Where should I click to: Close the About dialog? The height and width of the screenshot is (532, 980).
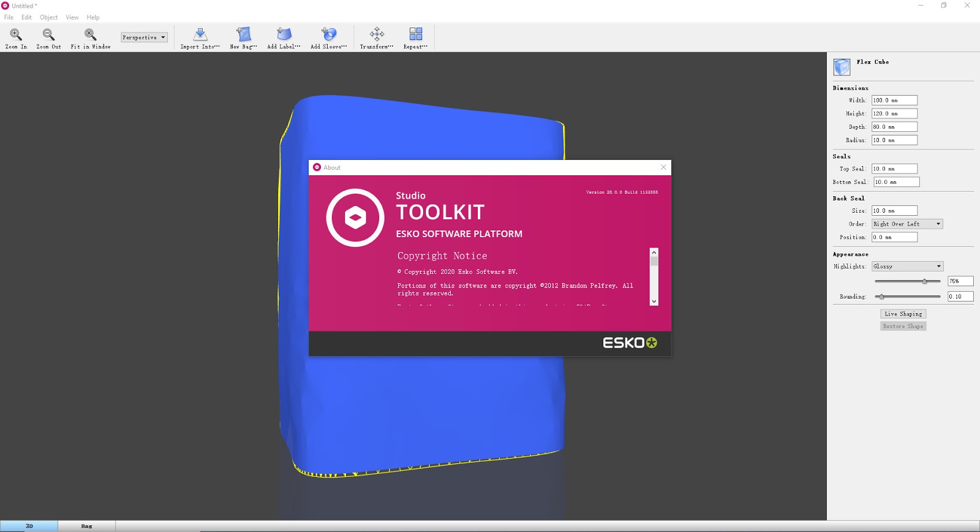663,167
